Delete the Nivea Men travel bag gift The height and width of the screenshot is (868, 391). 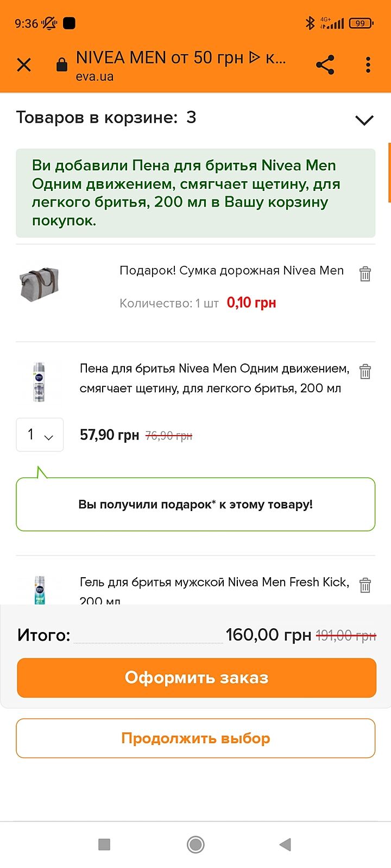(x=365, y=274)
